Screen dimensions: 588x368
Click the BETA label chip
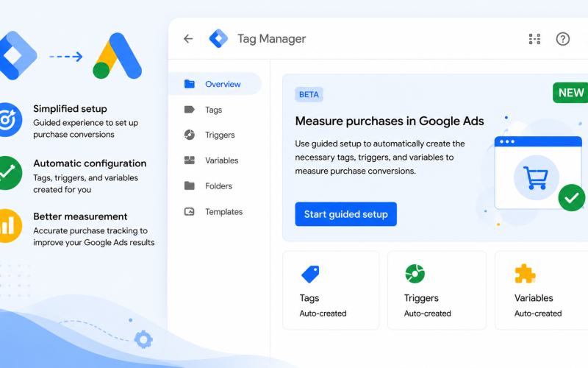[309, 95]
